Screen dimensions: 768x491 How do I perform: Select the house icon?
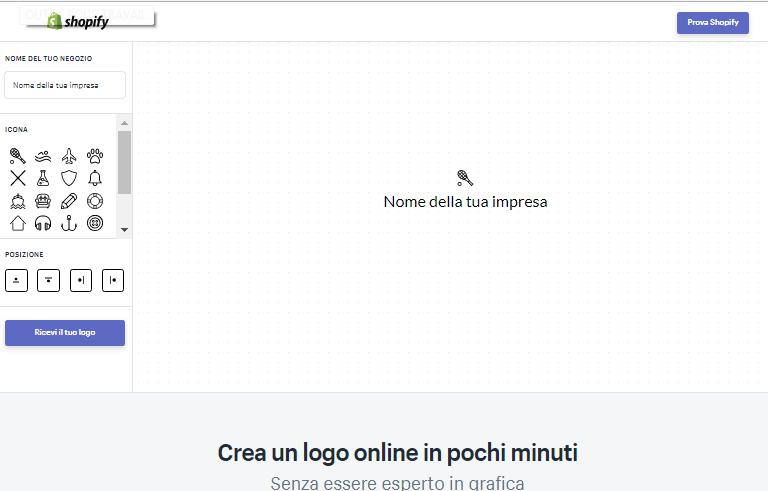18,223
